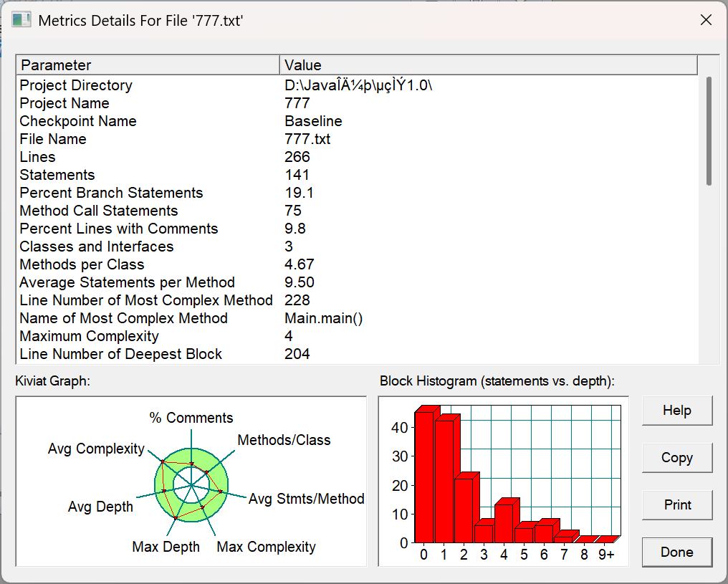
Task: Select Classes and Interfaces row
Action: click(358, 246)
